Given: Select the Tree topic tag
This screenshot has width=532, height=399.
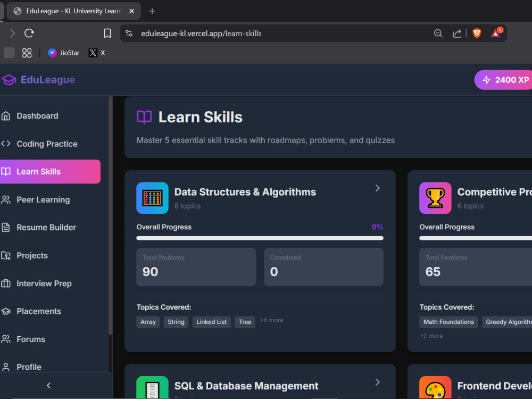Looking at the screenshot, I should 245,322.
